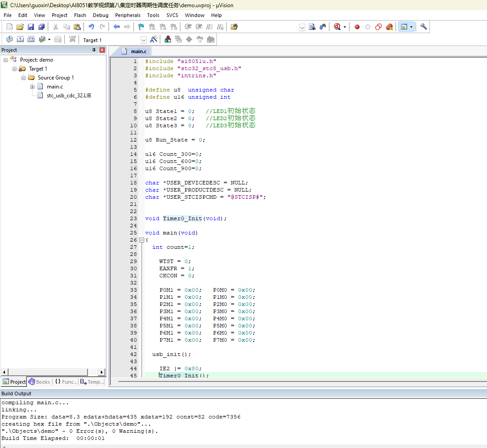Select stc_usb_cdc_32.LIB in project tree

(x=69, y=96)
